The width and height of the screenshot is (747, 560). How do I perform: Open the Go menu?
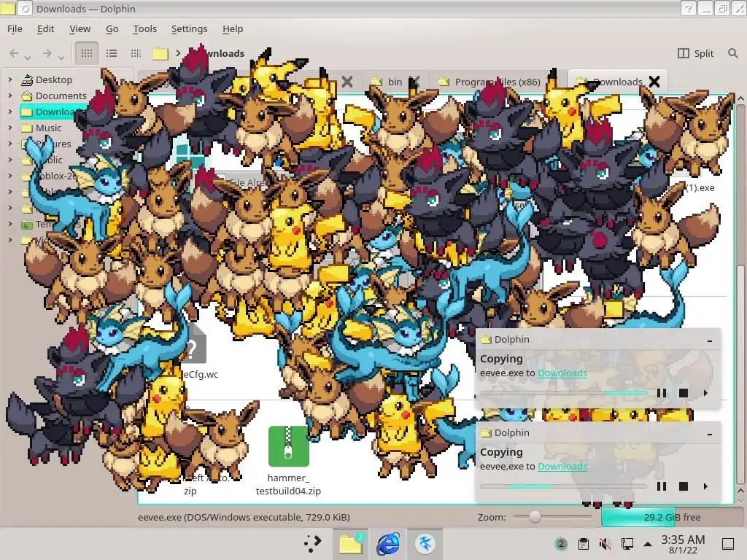click(x=112, y=28)
